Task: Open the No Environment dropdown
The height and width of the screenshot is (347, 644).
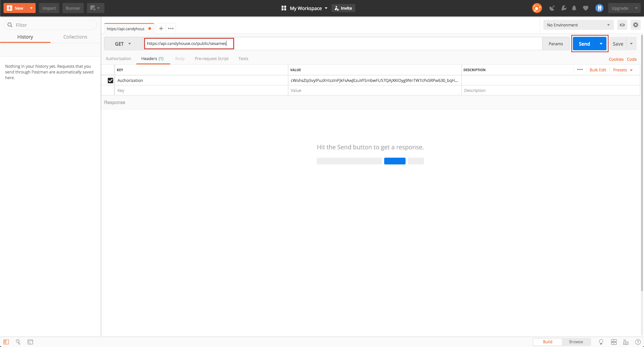Action: click(x=578, y=25)
